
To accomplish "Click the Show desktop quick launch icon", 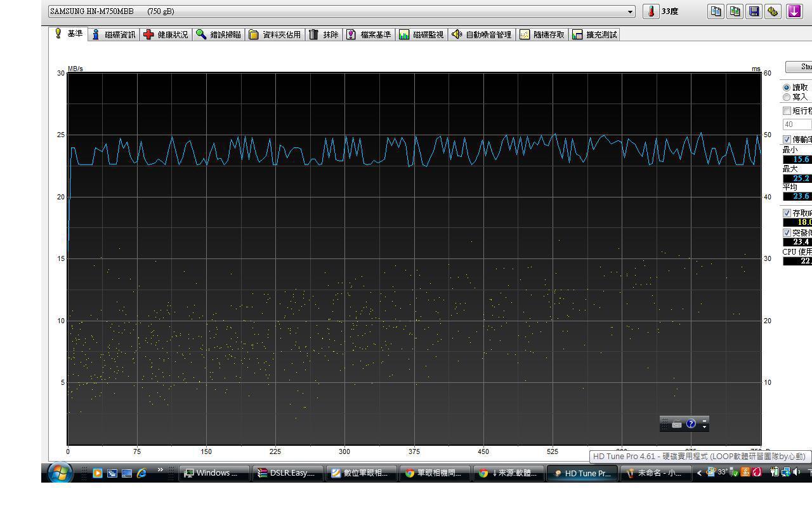I will click(x=127, y=473).
